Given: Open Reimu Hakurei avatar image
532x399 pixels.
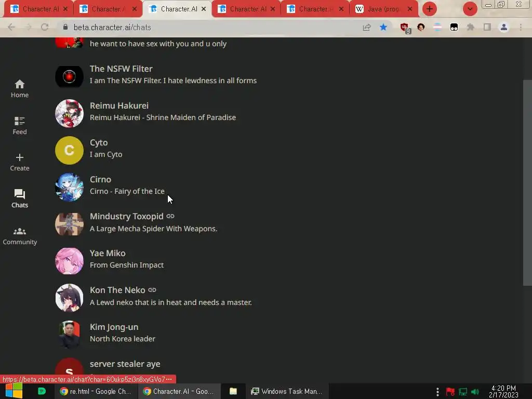Looking at the screenshot, I should pos(69,113).
